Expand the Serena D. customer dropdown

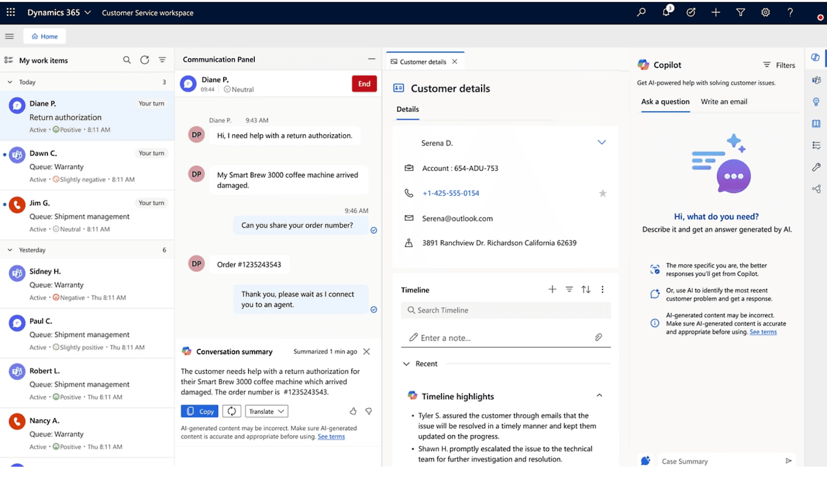[x=602, y=143]
